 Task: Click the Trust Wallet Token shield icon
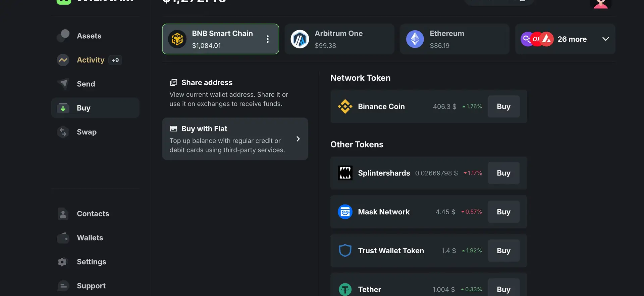345,251
